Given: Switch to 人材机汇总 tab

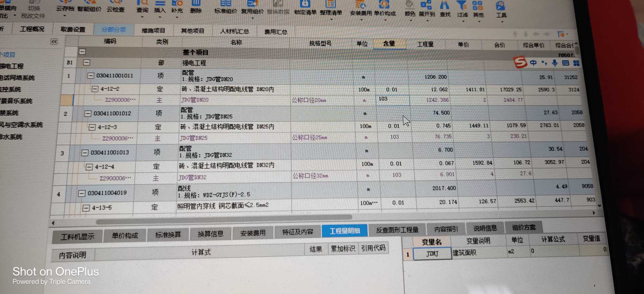Looking at the screenshot, I should (234, 31).
